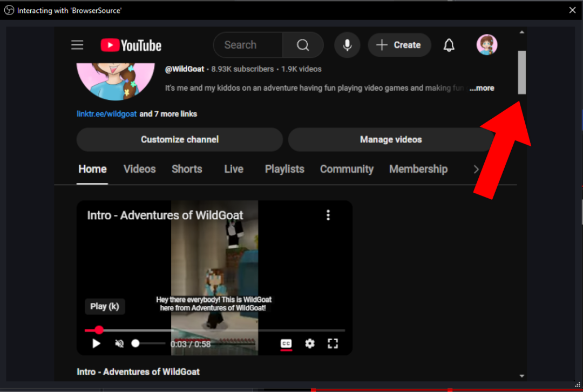Expand channel description with ...more
The width and height of the screenshot is (583, 392).
(x=482, y=88)
